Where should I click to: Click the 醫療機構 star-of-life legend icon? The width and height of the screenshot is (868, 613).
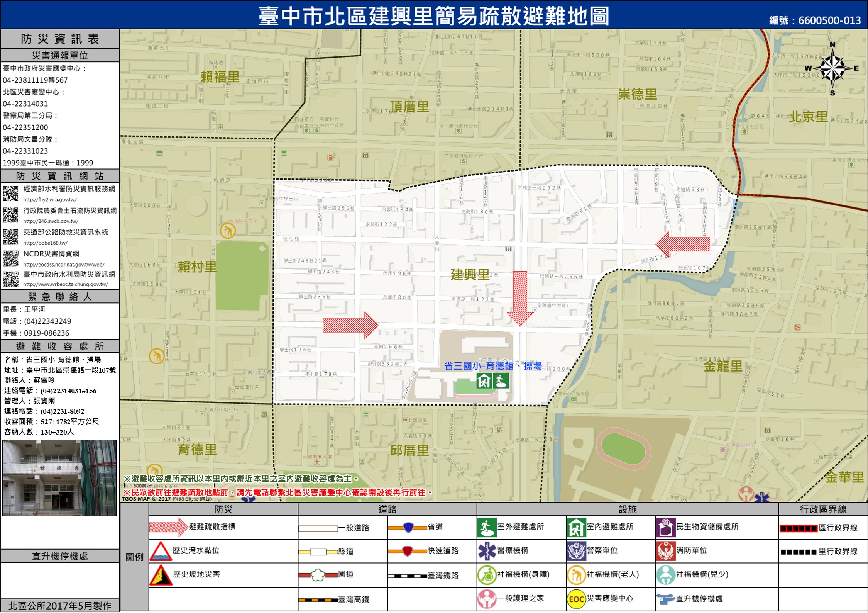coord(487,551)
